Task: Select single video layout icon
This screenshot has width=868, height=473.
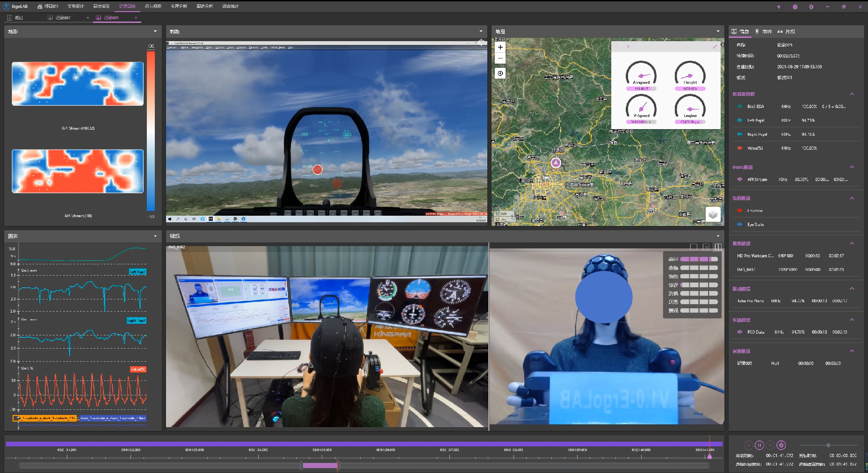Action: coord(694,247)
